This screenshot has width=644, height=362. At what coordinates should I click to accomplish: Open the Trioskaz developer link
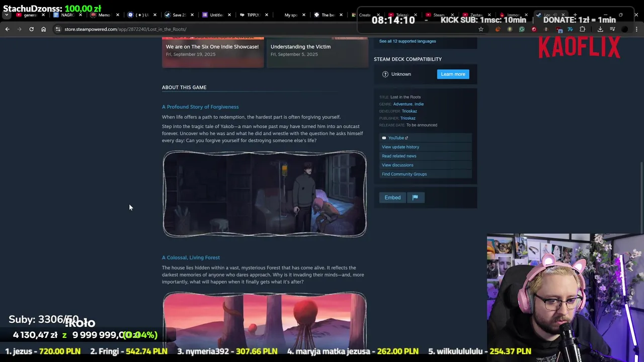point(409,111)
